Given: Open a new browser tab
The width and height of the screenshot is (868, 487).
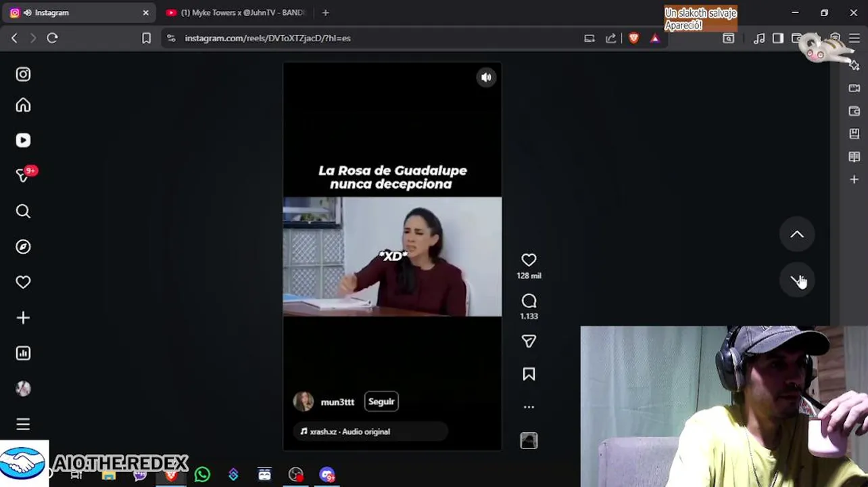Looking at the screenshot, I should pos(325,13).
